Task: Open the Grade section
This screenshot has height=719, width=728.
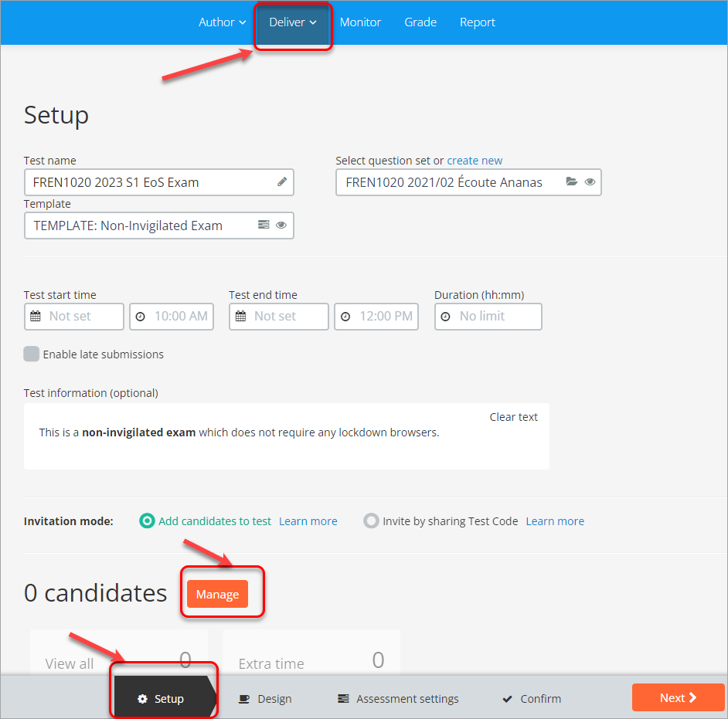Action: coord(420,22)
